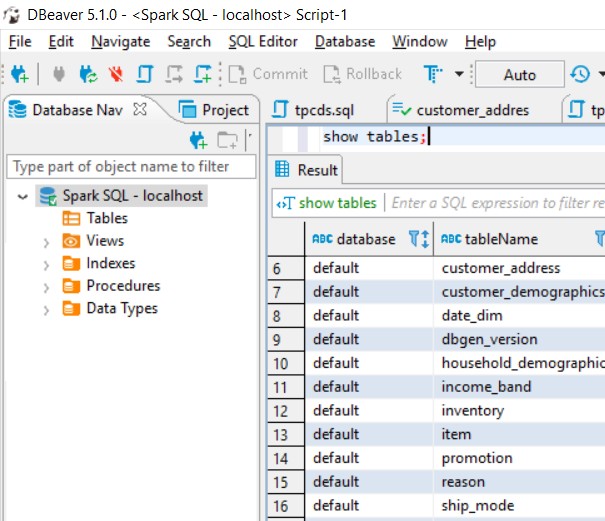
Task: Open the transaction mode dropdown arrow
Action: click(459, 74)
